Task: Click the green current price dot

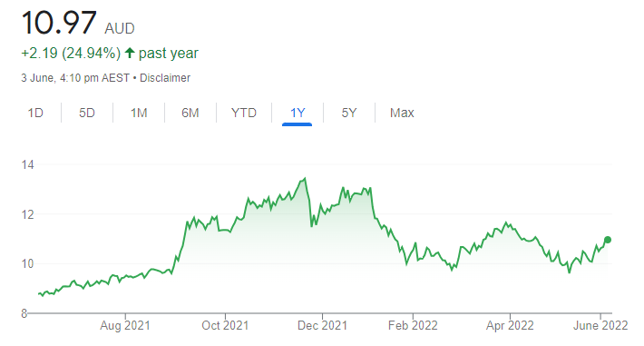Action: click(x=608, y=240)
